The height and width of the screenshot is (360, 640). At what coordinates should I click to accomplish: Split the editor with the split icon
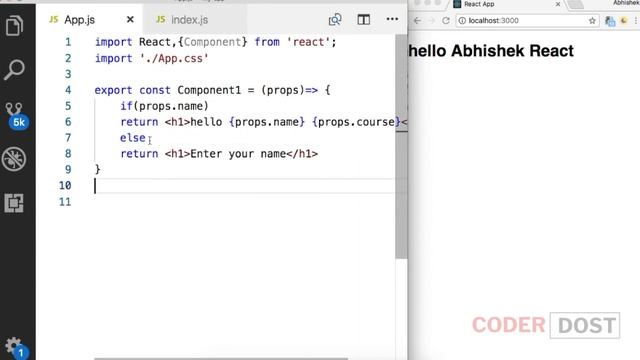tap(363, 19)
